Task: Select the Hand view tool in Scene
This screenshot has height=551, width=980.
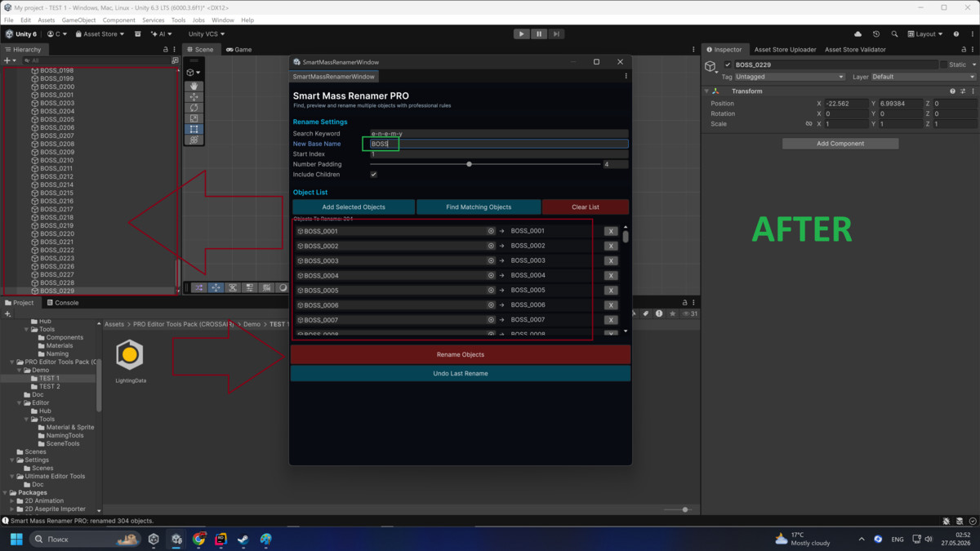Action: tap(194, 86)
